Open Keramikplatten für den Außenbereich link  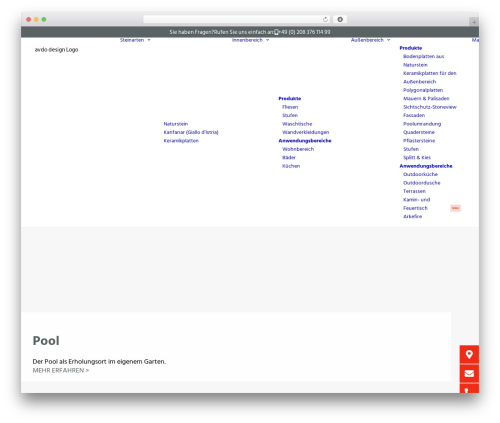(430, 77)
